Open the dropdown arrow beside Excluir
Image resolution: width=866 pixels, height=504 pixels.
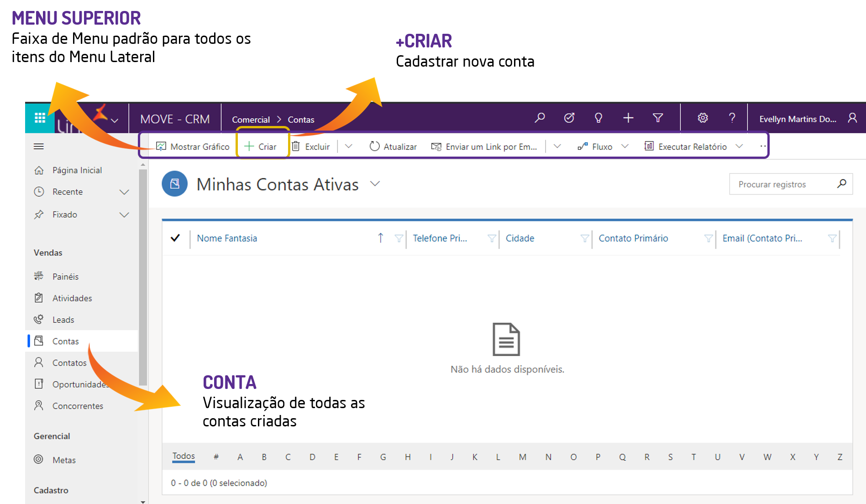pyautogui.click(x=349, y=147)
